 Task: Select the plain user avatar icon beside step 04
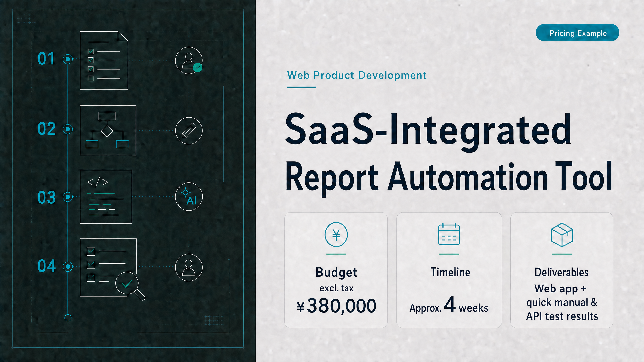click(189, 267)
